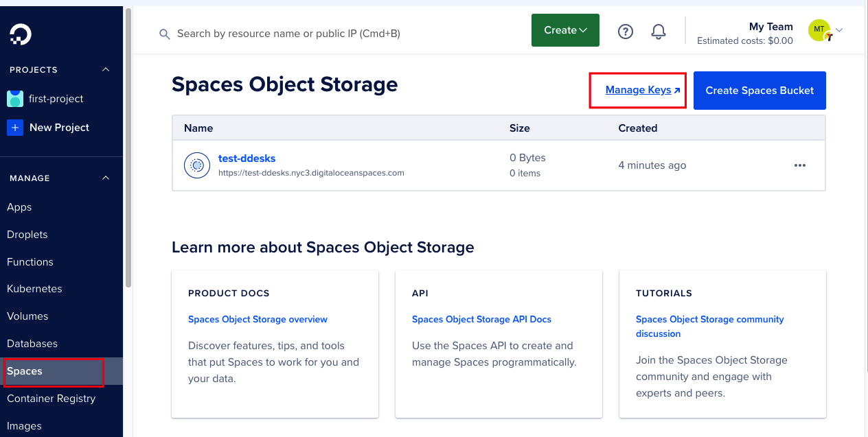Open Spaces Object Storage API Docs link
868x437 pixels.
pos(481,319)
